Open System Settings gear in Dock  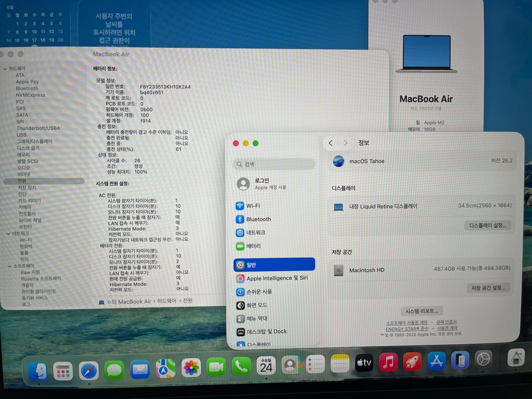pyautogui.click(x=484, y=359)
